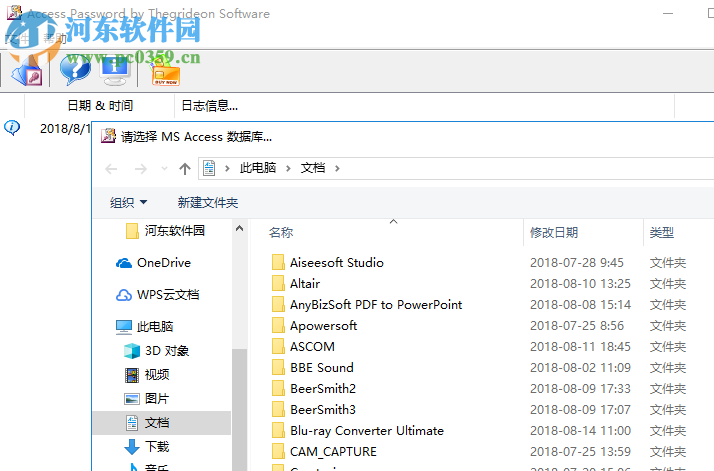This screenshot has width=714, height=471.
Task: Click the navigation pane scrollbar up arrow
Action: click(x=240, y=229)
